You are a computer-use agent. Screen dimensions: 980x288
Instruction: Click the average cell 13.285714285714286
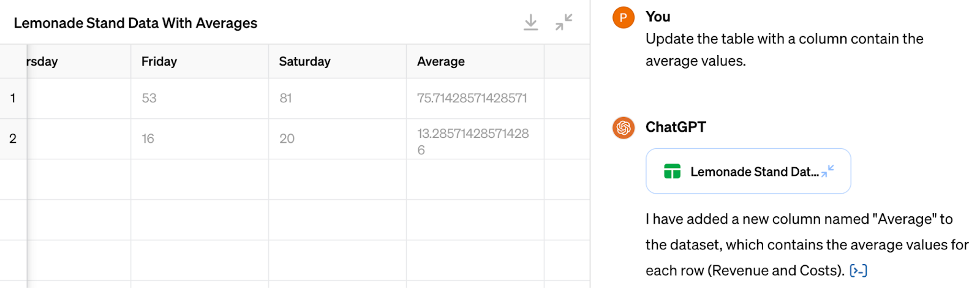[x=475, y=138]
